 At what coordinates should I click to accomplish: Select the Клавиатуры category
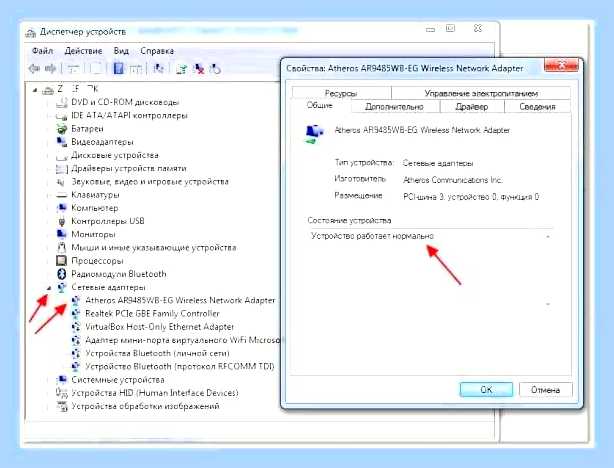pyautogui.click(x=95, y=195)
